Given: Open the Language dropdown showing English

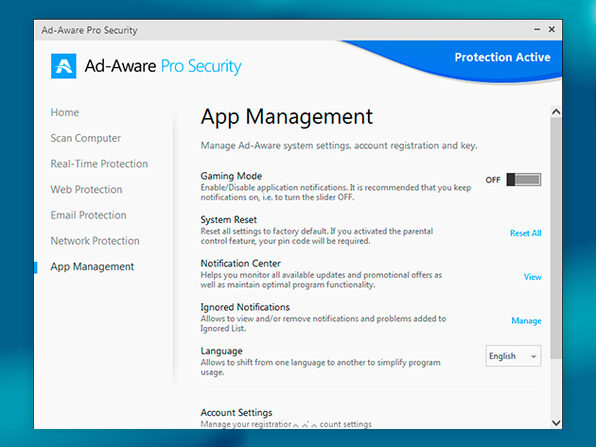Looking at the screenshot, I should (513, 356).
